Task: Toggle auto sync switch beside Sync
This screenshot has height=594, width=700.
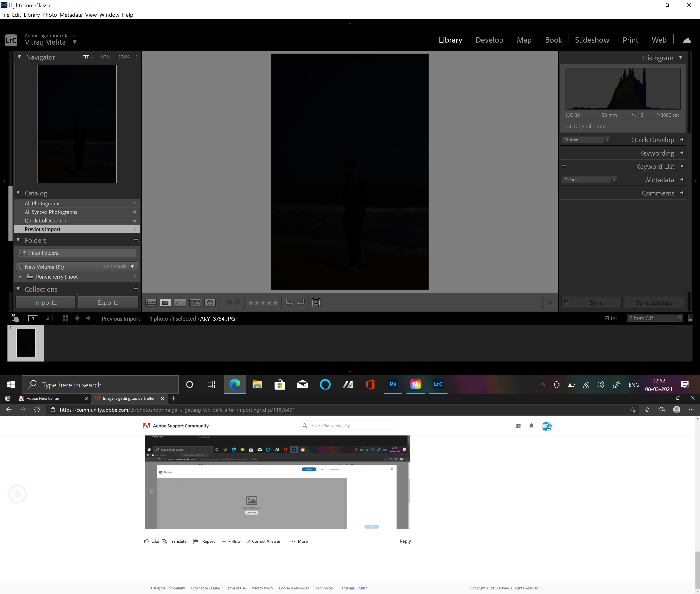Action: click(x=566, y=302)
